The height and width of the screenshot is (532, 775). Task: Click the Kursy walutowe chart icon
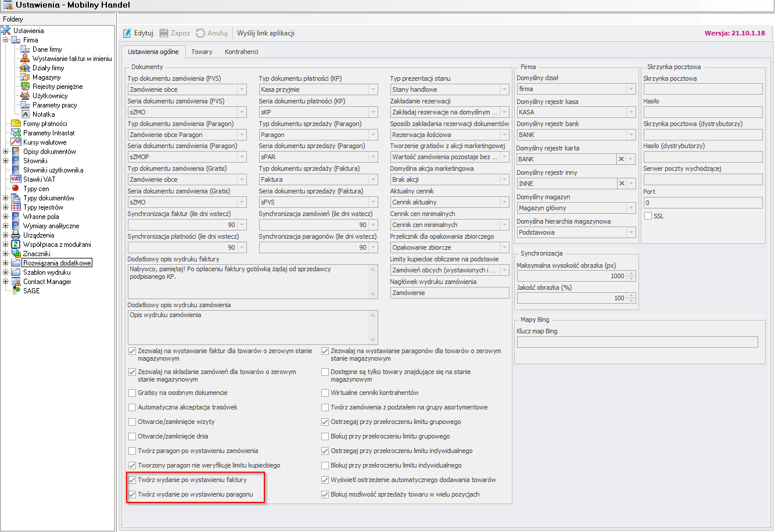pyautogui.click(x=16, y=142)
